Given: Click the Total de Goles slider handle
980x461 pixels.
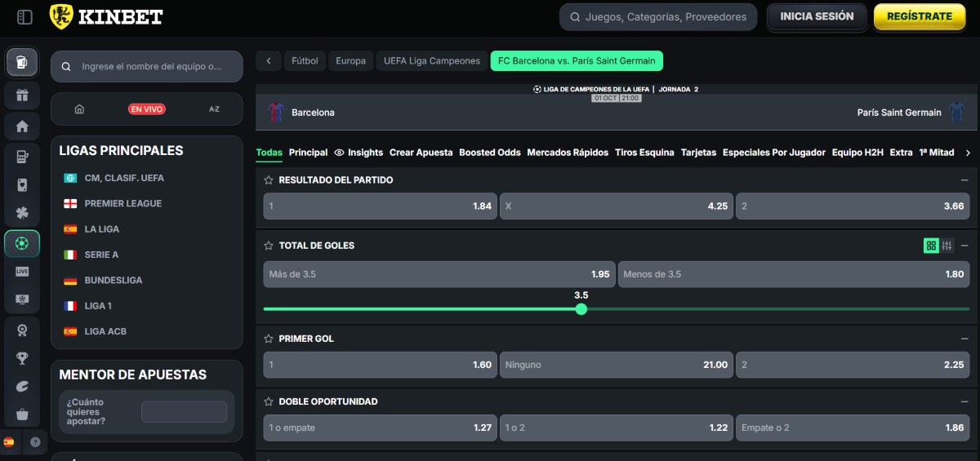Looking at the screenshot, I should (x=581, y=309).
